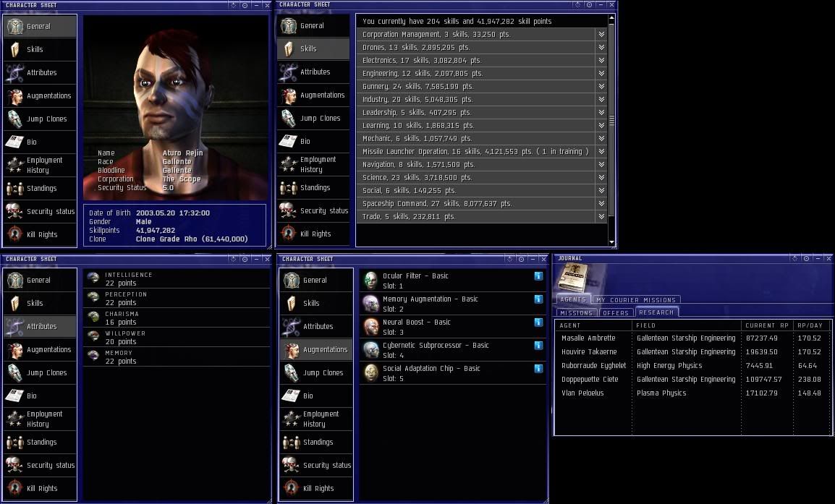Click the Intelligence attribute row

pos(177,279)
